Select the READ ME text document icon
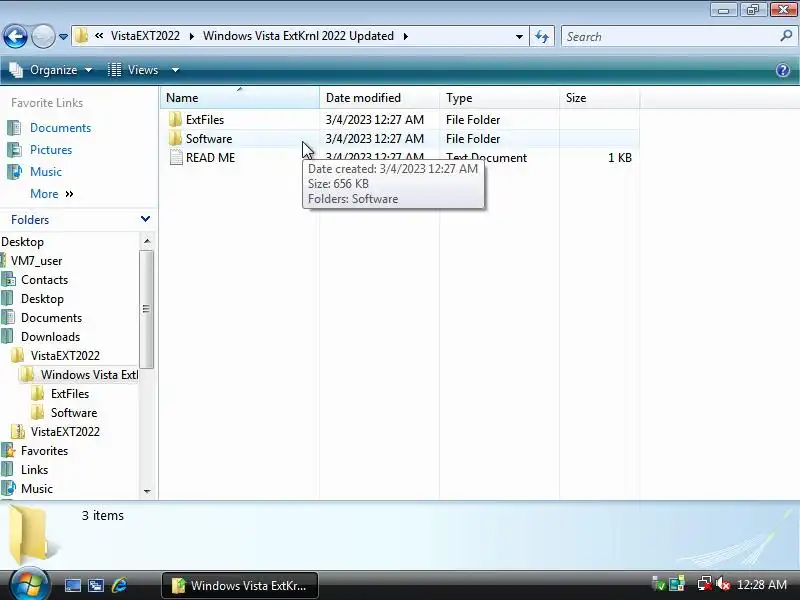 pos(176,158)
